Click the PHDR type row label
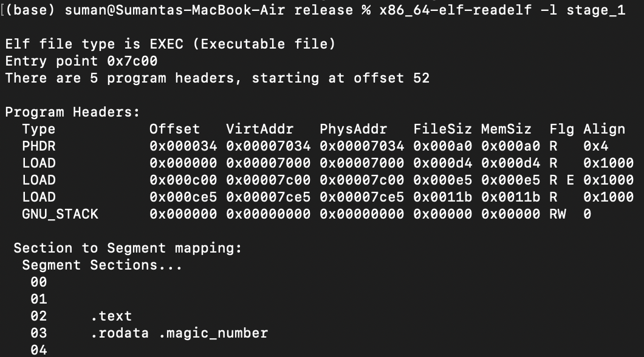 [x=39, y=146]
